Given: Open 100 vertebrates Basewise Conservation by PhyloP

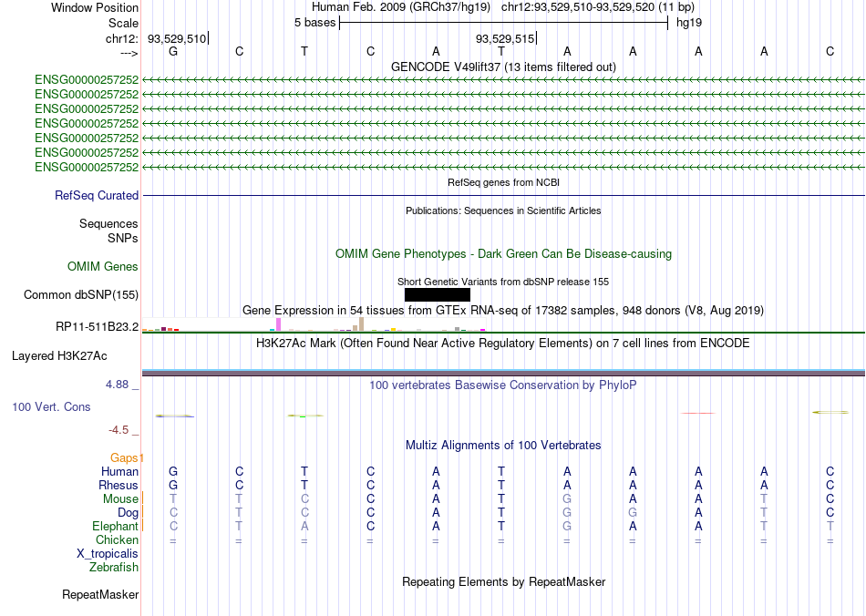Looking at the screenshot, I should coord(503,385).
